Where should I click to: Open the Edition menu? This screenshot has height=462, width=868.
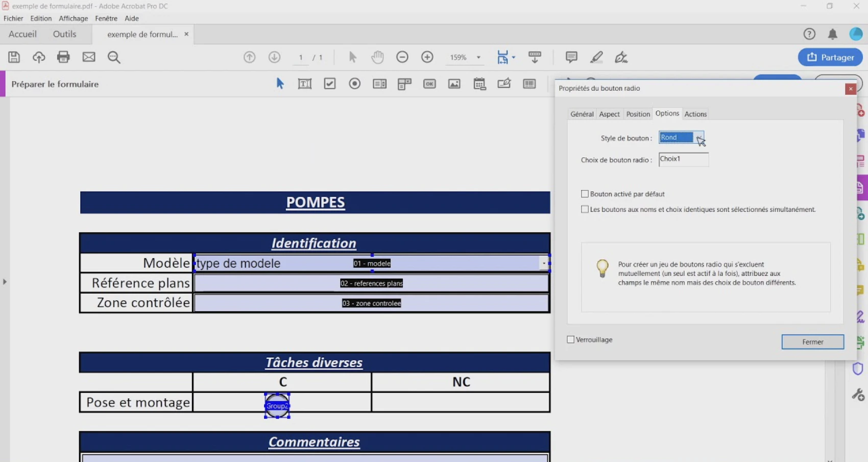point(41,18)
